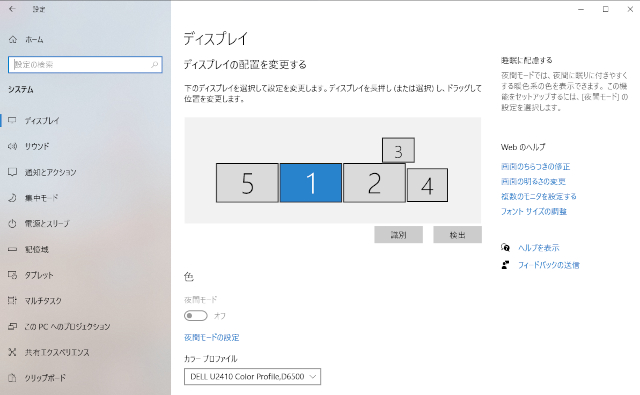Select the この PC へのプロジェクション icon
Viewport: 640px width, 395px height.
(x=12, y=326)
